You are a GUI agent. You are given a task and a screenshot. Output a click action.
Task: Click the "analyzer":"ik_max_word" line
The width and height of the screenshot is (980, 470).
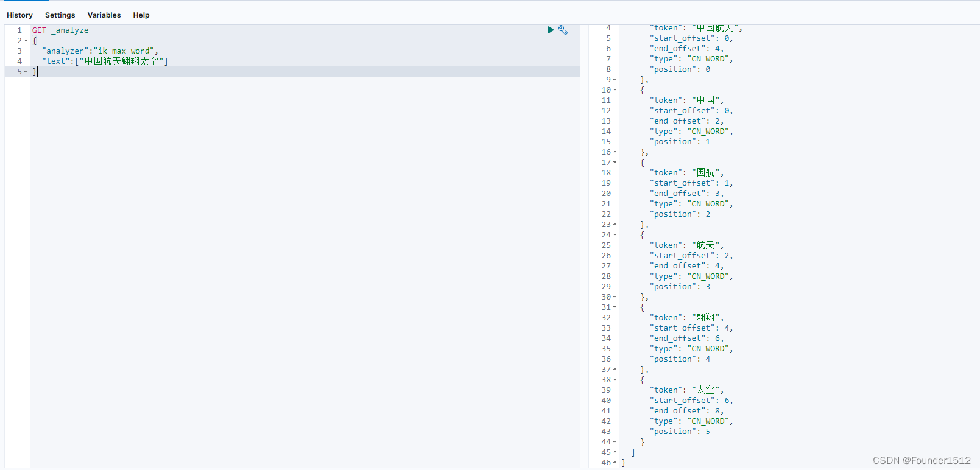point(100,51)
